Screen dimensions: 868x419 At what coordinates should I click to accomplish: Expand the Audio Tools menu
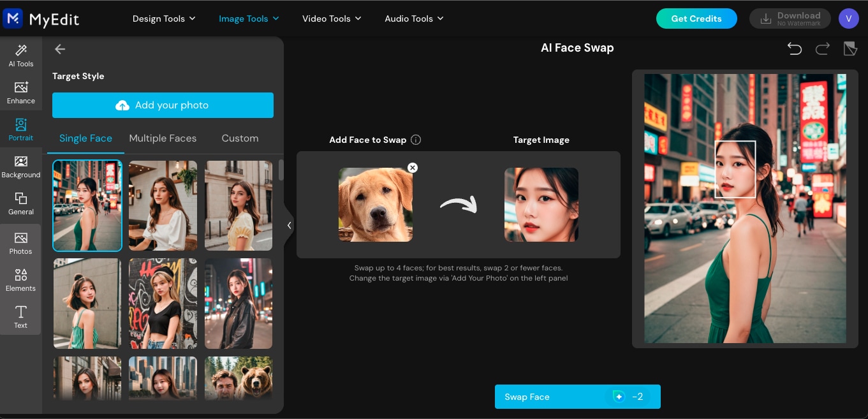414,18
